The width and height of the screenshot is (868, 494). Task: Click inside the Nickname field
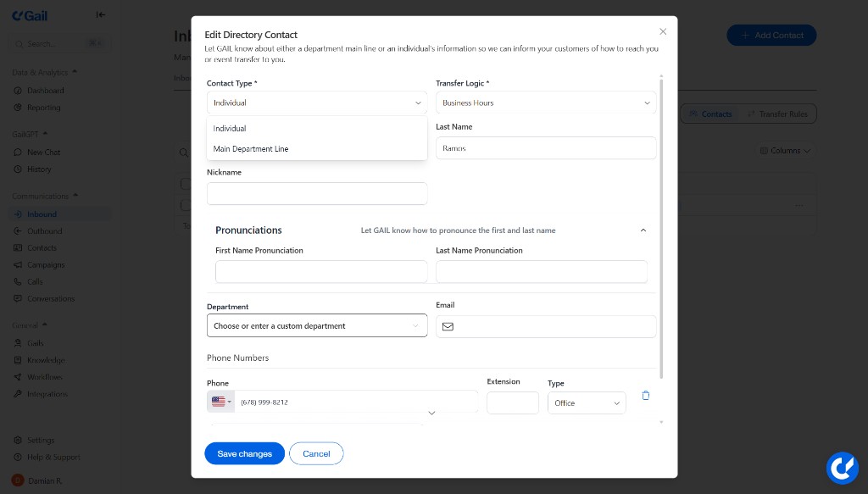click(x=316, y=193)
